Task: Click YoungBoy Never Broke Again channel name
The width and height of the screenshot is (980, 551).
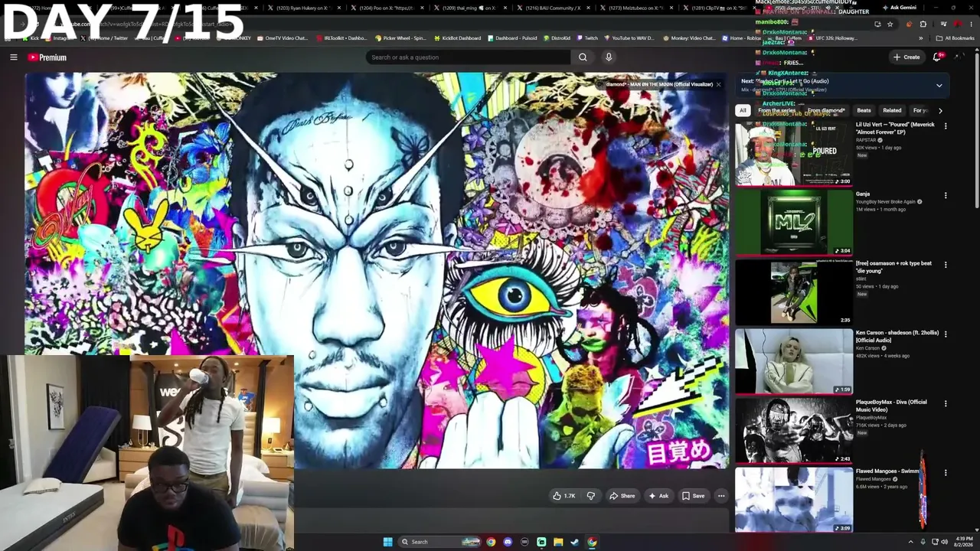Action: coord(886,202)
